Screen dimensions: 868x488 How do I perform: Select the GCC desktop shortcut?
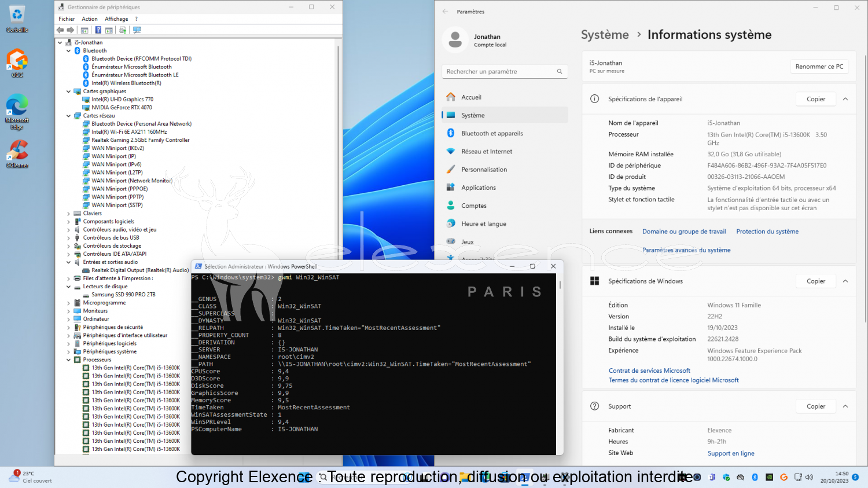coord(17,64)
